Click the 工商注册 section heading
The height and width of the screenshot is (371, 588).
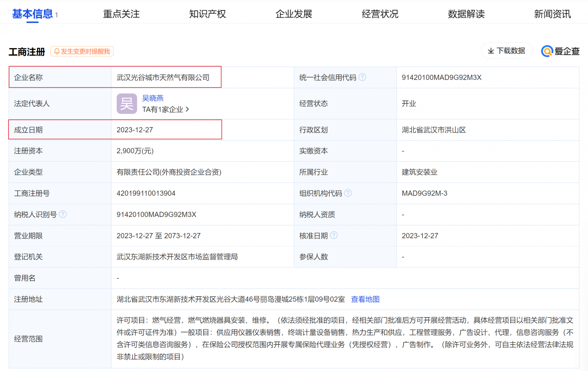[27, 52]
